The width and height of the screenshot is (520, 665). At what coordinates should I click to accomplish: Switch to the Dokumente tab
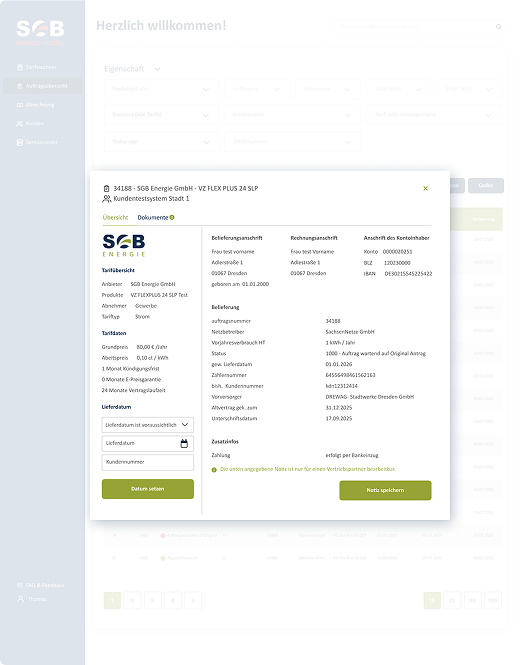(153, 218)
